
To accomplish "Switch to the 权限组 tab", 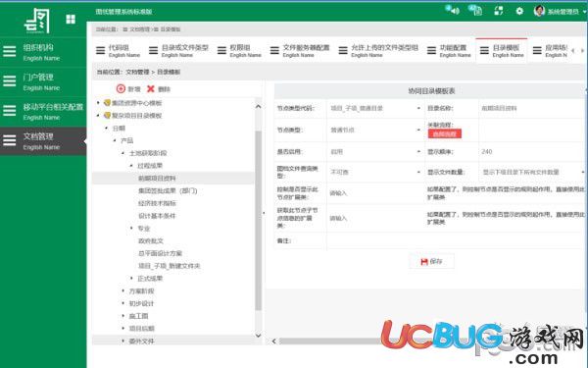I will pyautogui.click(x=240, y=51).
